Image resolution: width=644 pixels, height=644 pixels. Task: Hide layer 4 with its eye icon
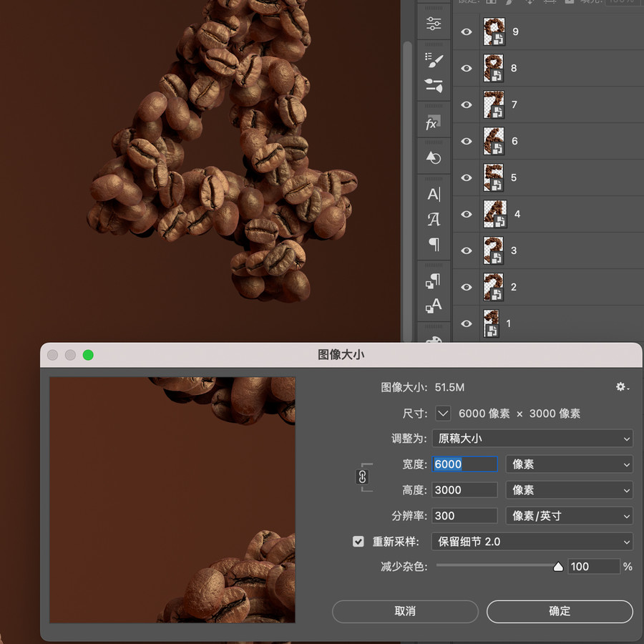click(x=466, y=215)
